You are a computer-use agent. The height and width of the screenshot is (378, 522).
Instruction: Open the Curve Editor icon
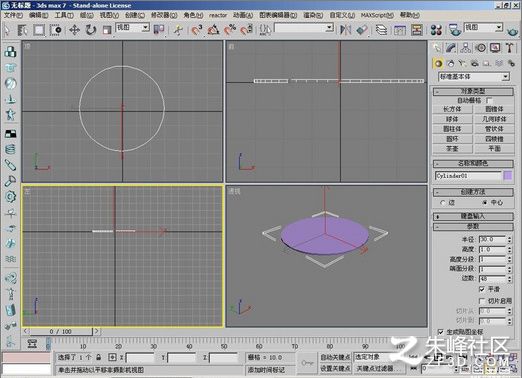click(x=400, y=30)
